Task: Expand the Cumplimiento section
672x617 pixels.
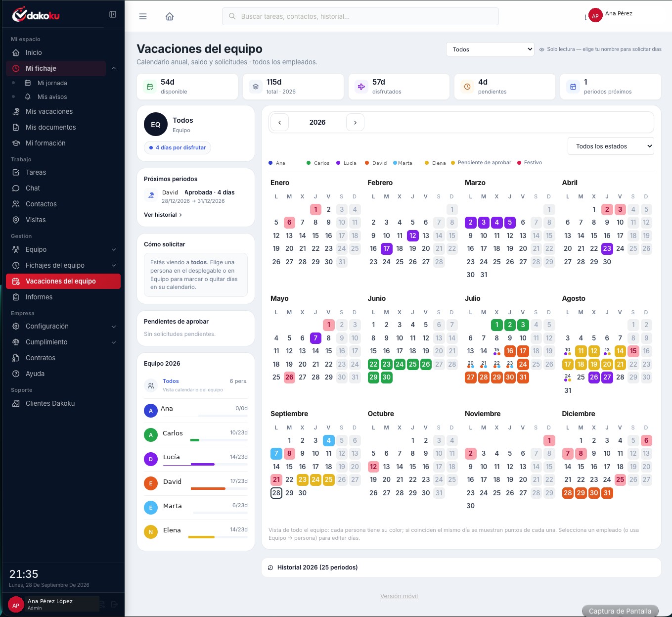Action: (x=114, y=342)
